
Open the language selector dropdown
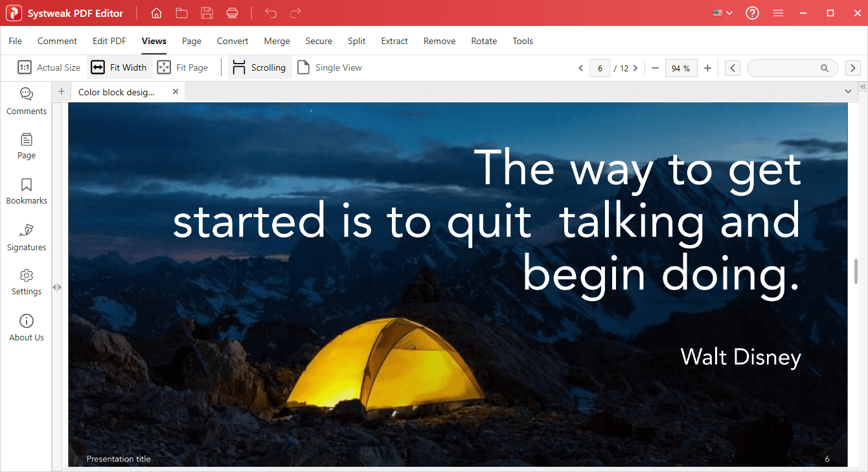point(722,12)
